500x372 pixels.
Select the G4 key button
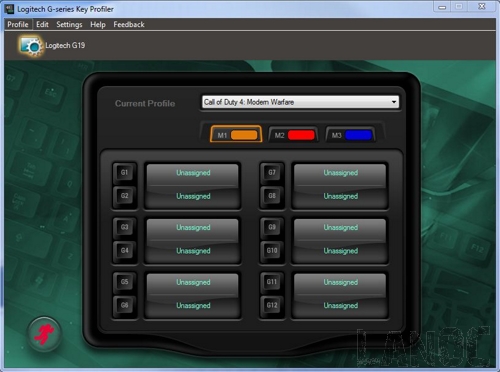(x=124, y=251)
